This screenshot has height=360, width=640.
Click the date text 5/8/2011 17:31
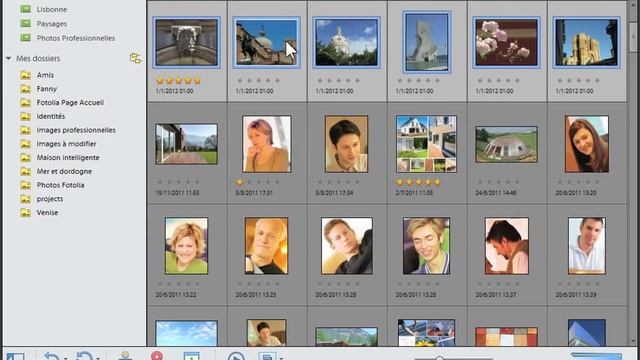(253, 193)
